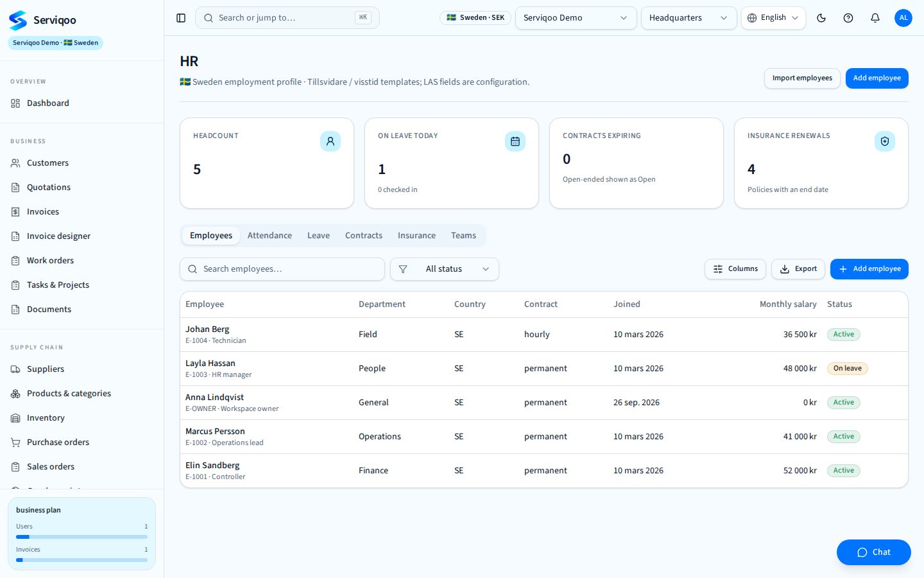Export the employee list
The height and width of the screenshot is (578, 924).
click(x=798, y=269)
